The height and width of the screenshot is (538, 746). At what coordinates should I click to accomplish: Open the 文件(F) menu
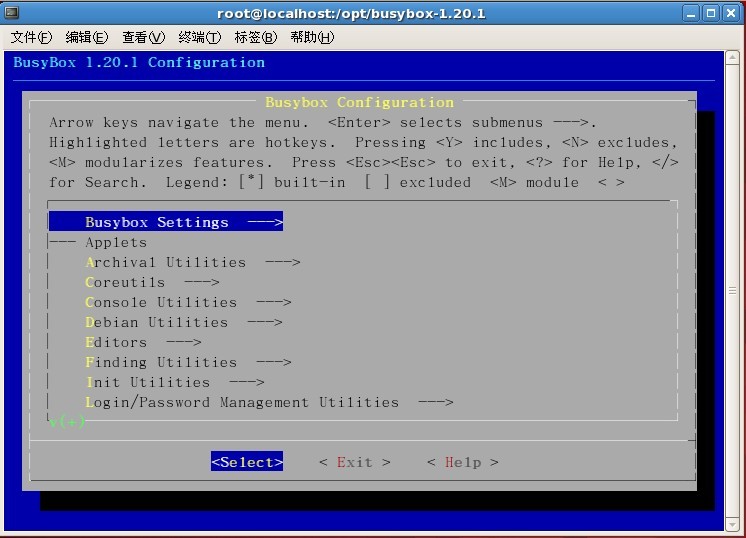(31, 37)
